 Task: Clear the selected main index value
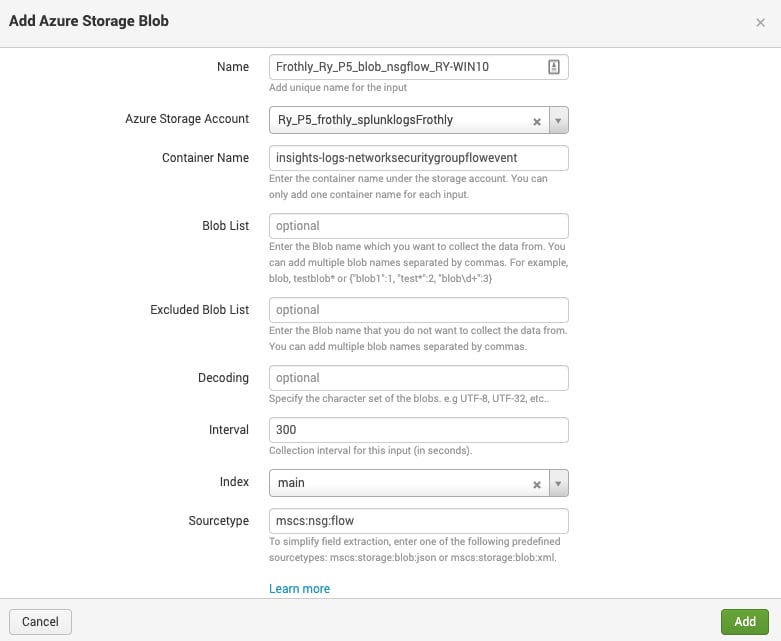(x=537, y=484)
